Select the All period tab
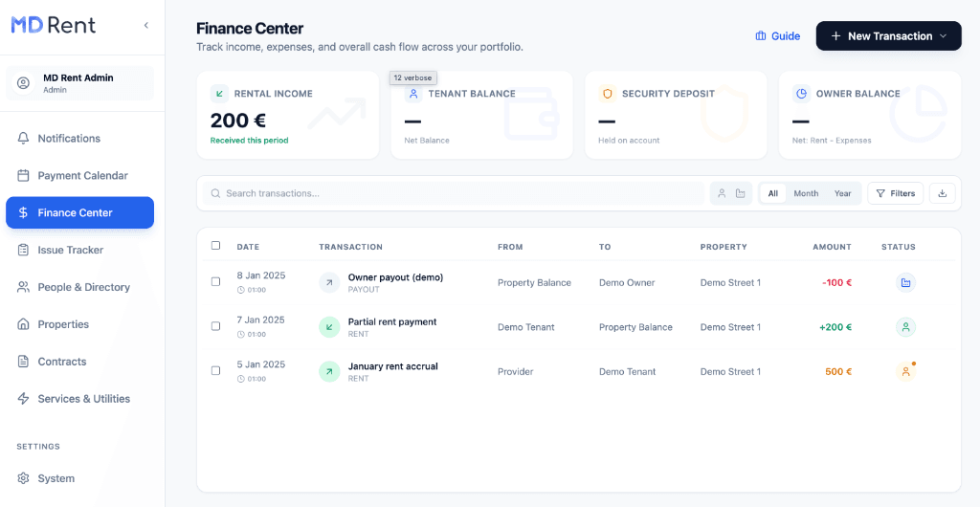The image size is (980, 507). (x=773, y=193)
